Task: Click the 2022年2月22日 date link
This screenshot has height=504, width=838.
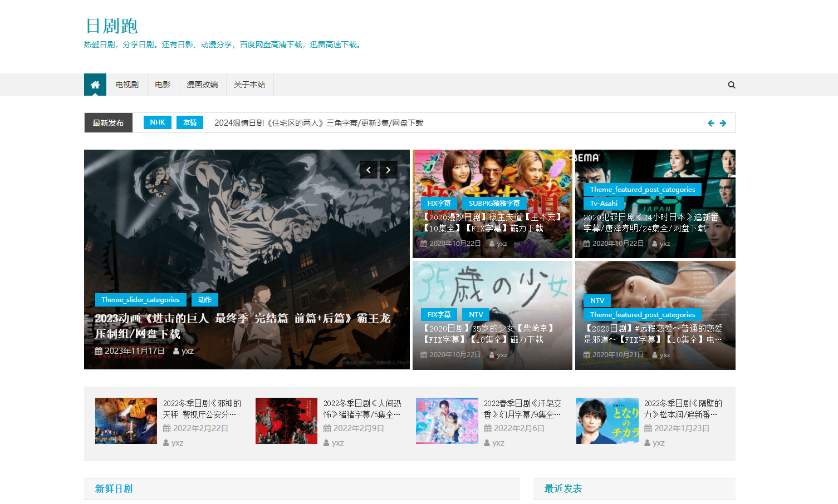Action: coord(195,428)
